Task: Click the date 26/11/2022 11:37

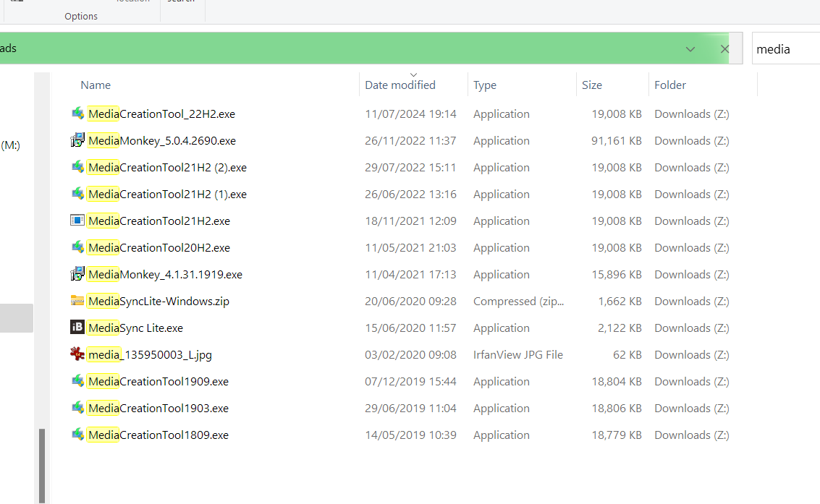Action: (410, 140)
